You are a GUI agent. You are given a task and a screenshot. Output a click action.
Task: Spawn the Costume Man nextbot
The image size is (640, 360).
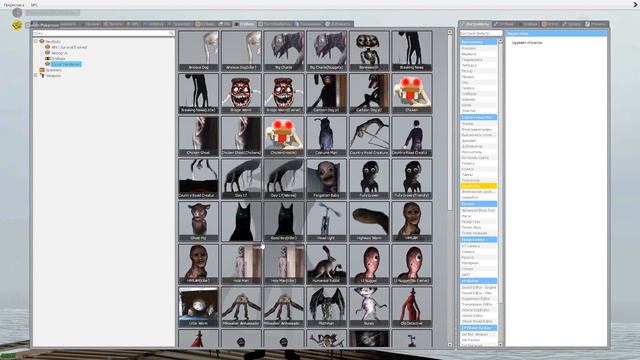coord(326,136)
